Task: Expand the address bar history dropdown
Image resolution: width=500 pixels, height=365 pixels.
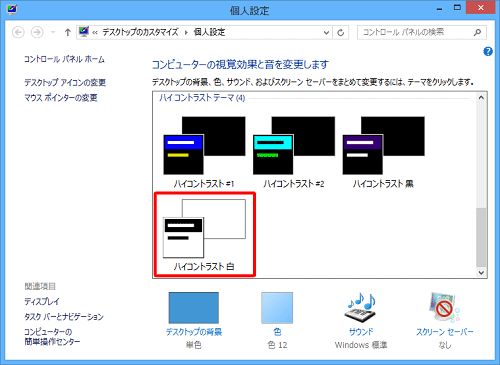Action: (x=326, y=33)
